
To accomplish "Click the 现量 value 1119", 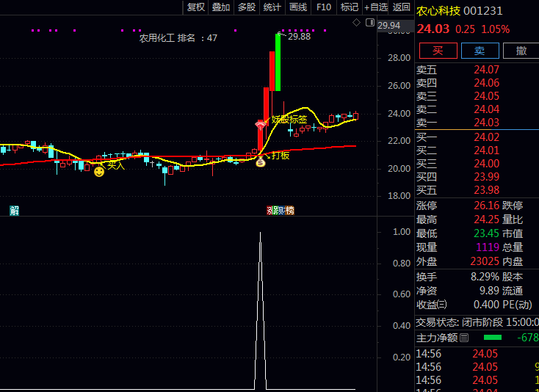I will 488,247.
